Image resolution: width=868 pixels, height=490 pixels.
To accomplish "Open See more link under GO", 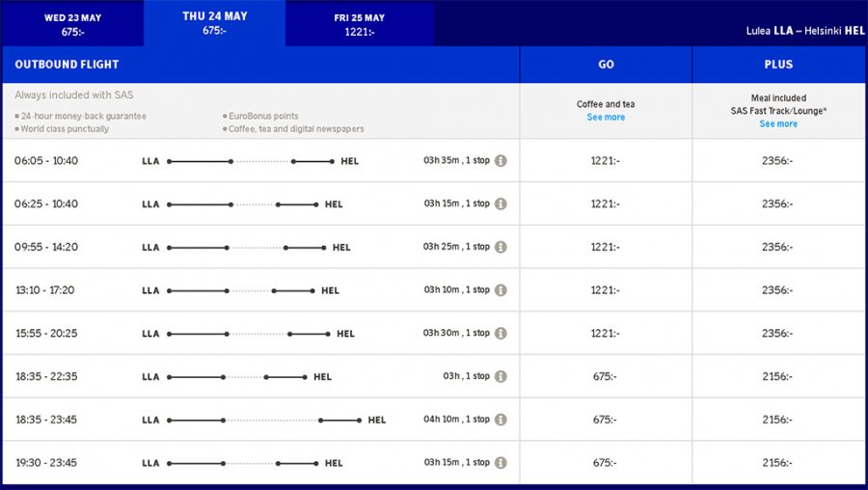I will click(x=606, y=118).
